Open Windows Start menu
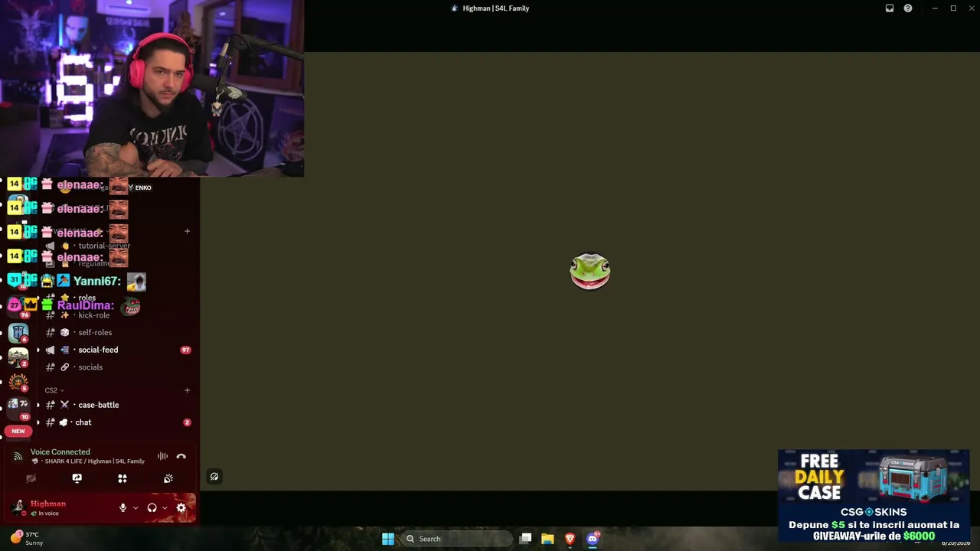 pos(388,539)
